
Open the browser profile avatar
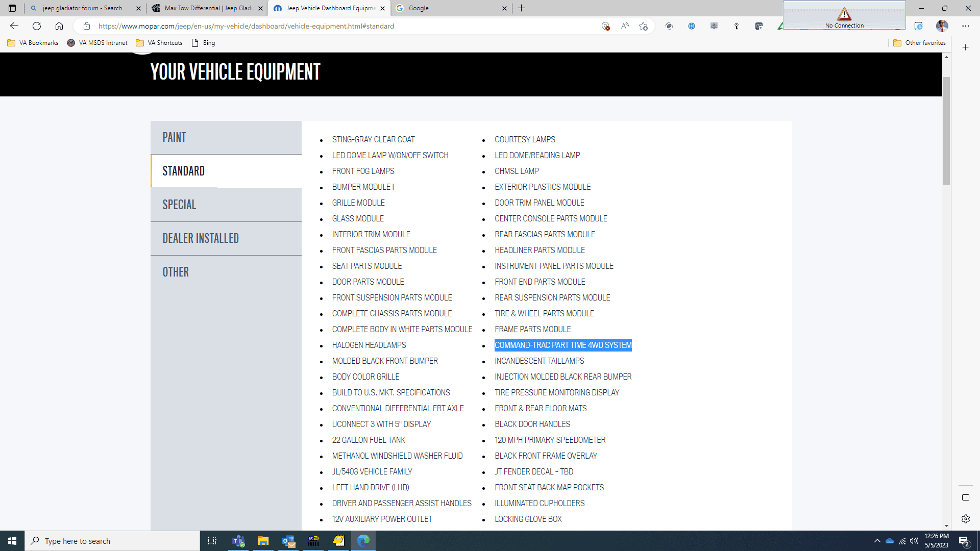942,26
